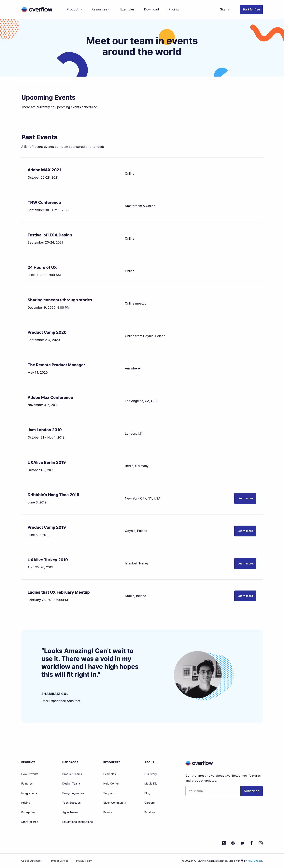Go to the Examples nav item
The image size is (284, 868).
coord(127,9)
